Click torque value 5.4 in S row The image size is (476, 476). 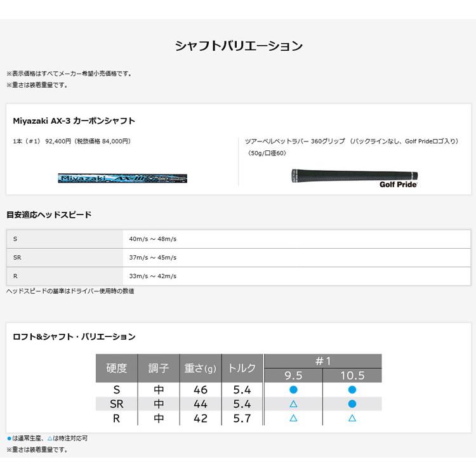tap(242, 390)
